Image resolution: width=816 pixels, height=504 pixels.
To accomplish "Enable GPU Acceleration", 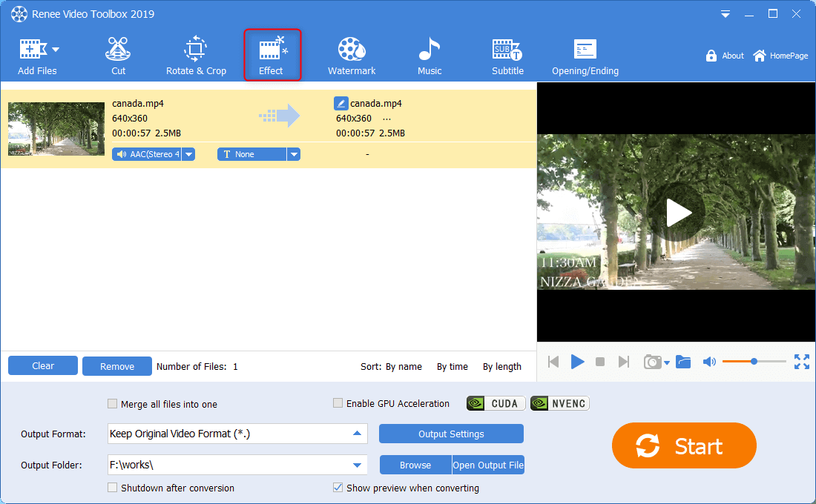I will [x=338, y=403].
